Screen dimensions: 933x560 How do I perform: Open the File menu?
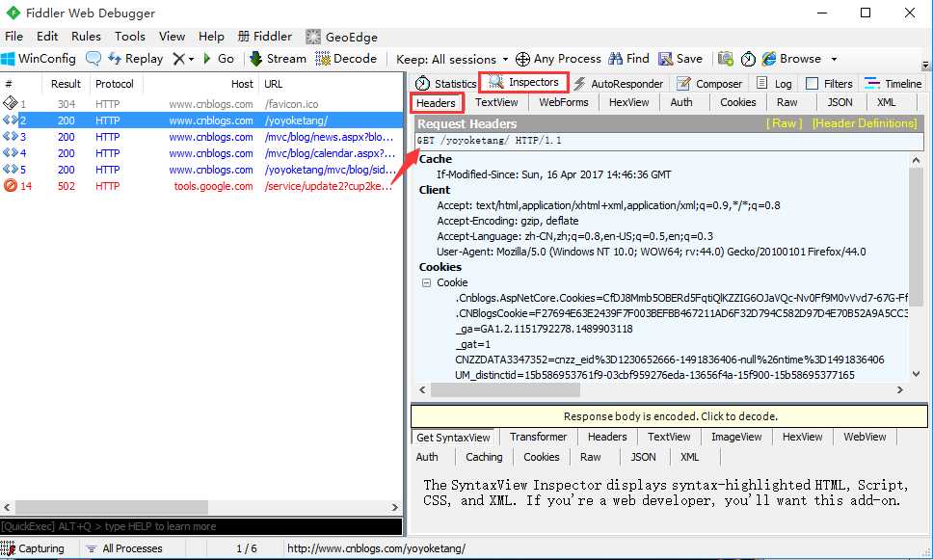point(13,37)
